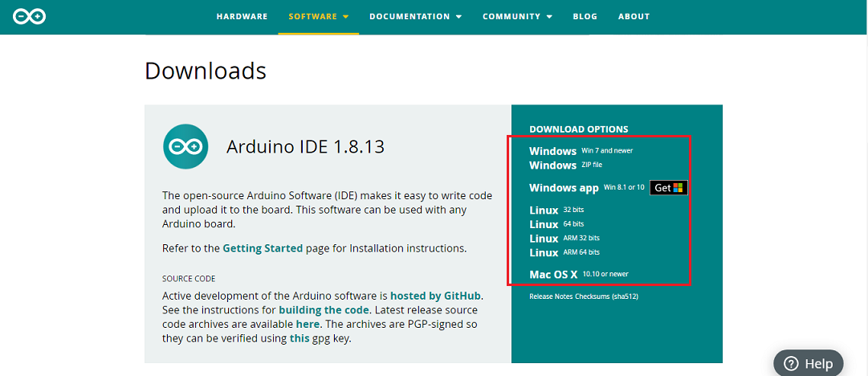
Task: Download Windows Win 7 and newer installer
Action: click(581, 150)
